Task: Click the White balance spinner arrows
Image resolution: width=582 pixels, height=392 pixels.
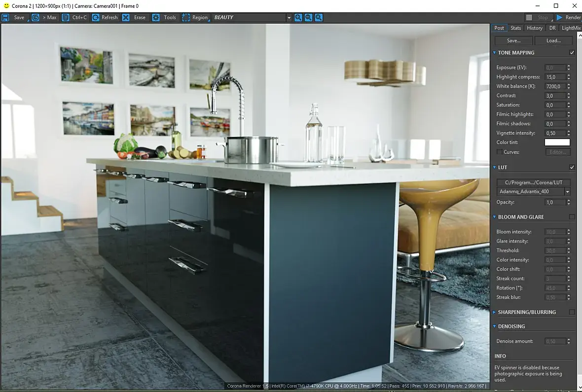Action: point(568,86)
